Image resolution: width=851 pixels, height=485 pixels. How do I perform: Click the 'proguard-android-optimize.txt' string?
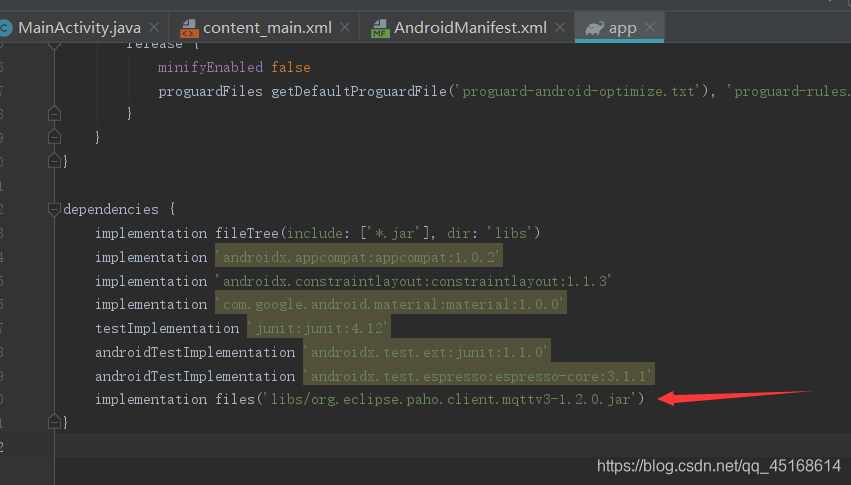point(581,91)
